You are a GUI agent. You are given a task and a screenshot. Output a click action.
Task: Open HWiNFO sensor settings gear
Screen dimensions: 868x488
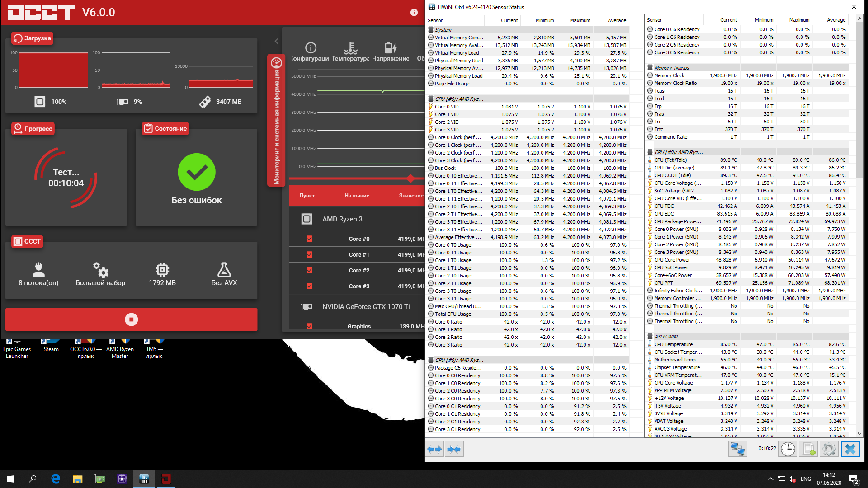pyautogui.click(x=829, y=449)
